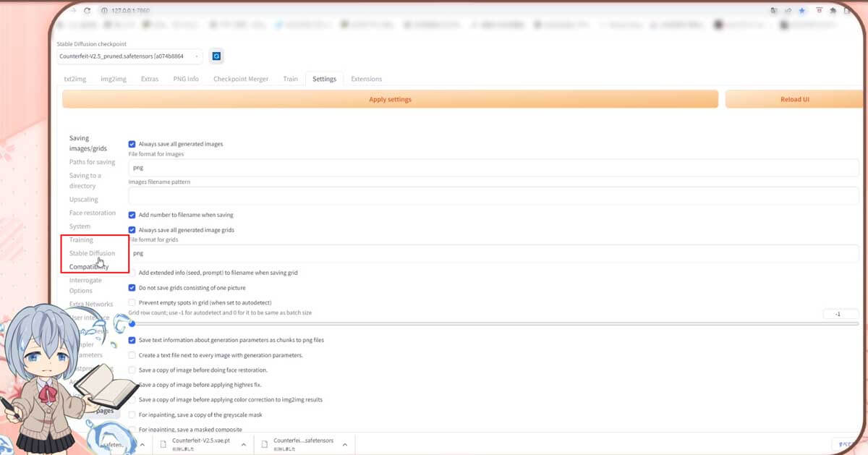Click the checkpoint refresh icon

click(x=216, y=56)
